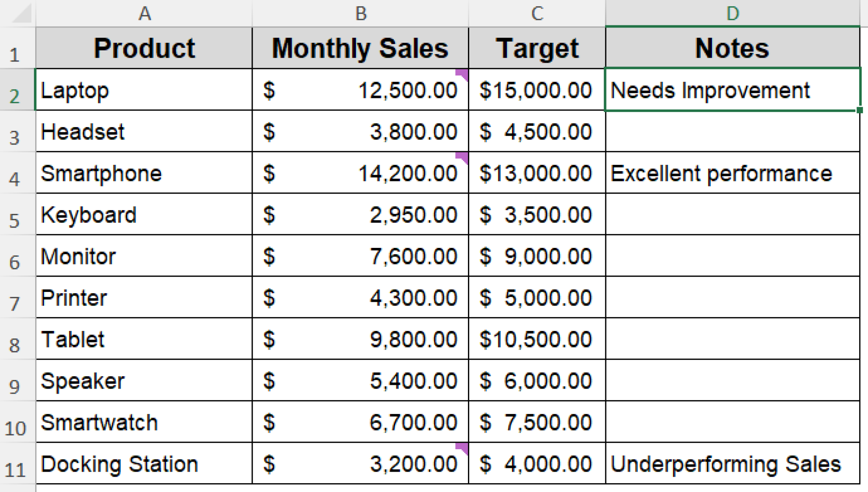Click the Excellent performance note cell
868x492 pixels.
[x=732, y=173]
